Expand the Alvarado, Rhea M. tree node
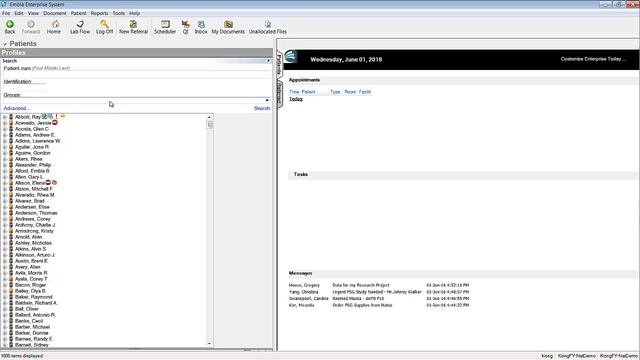Viewport: 640px width, 360px height. click(x=5, y=195)
